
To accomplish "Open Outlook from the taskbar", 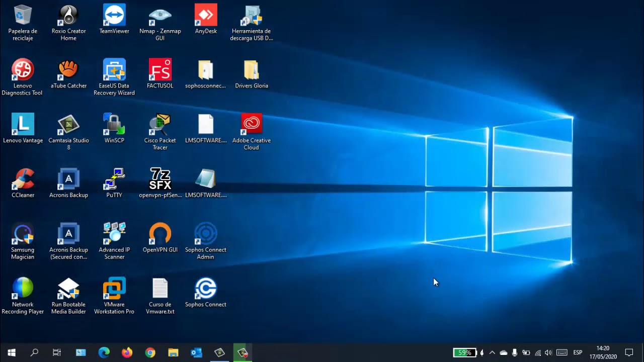I will point(196,352).
